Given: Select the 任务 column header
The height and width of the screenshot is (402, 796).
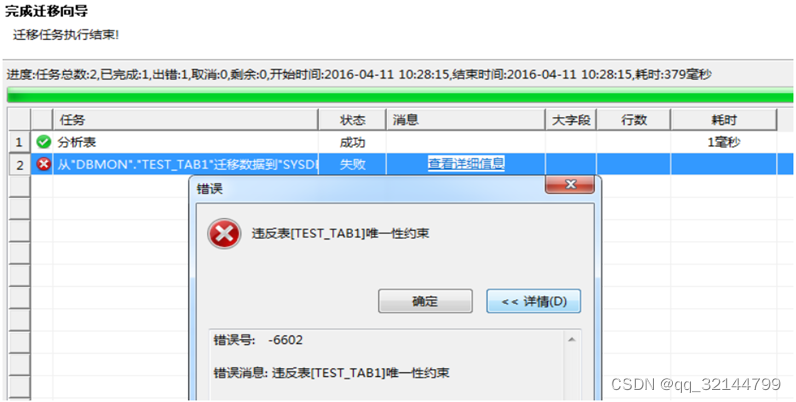Looking at the screenshot, I should coord(185,120).
